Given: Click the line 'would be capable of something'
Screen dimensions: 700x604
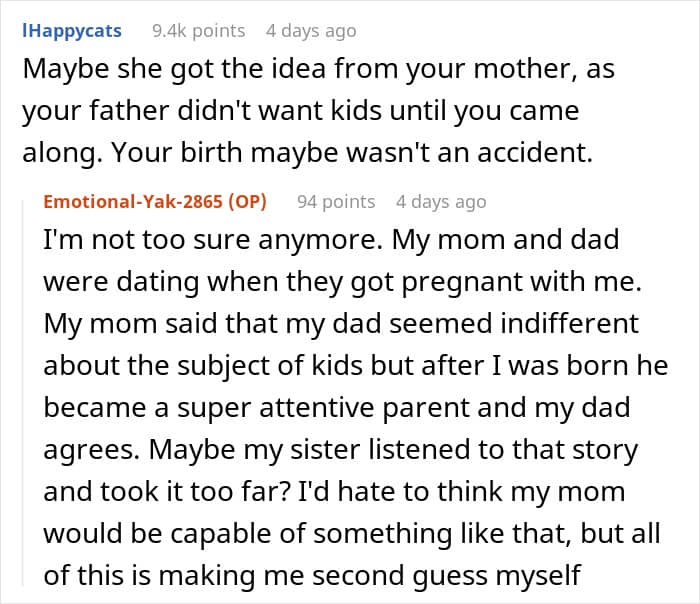Looking at the screenshot, I should coord(352,533).
